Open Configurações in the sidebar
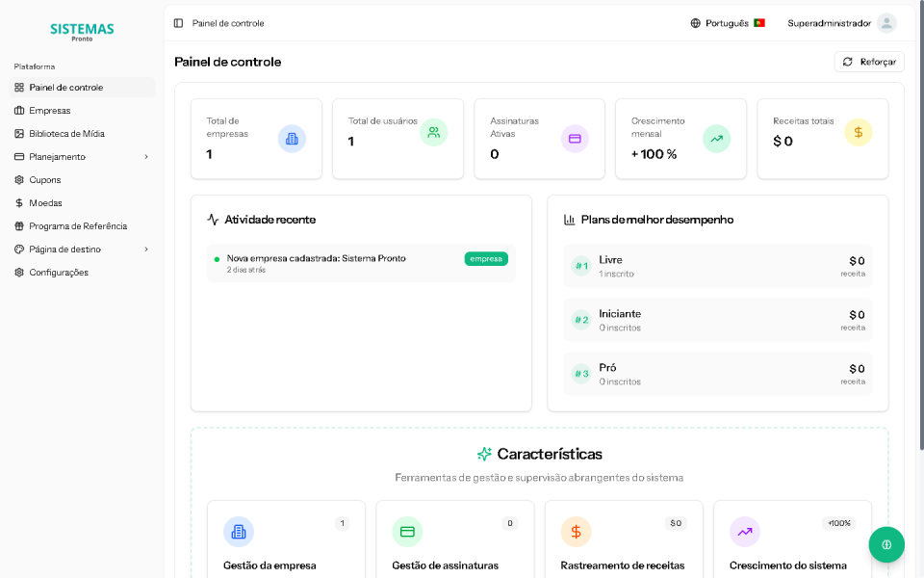The height and width of the screenshot is (578, 924). pos(59,273)
